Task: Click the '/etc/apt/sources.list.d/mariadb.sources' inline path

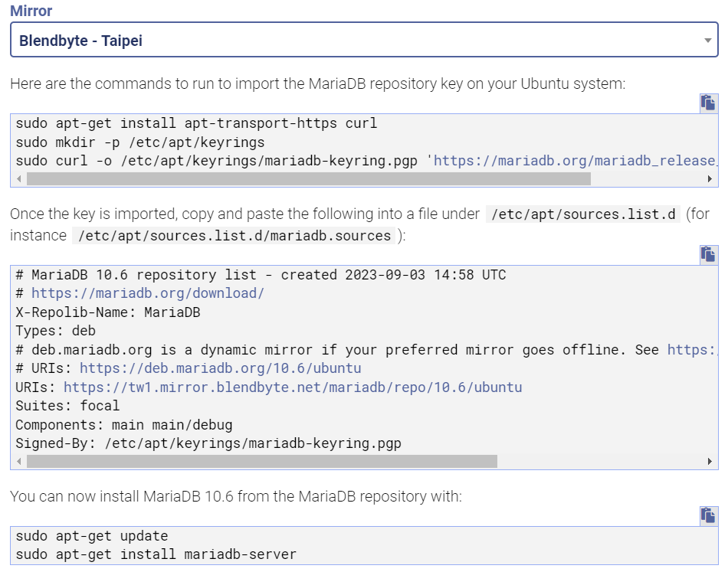Action: [234, 236]
